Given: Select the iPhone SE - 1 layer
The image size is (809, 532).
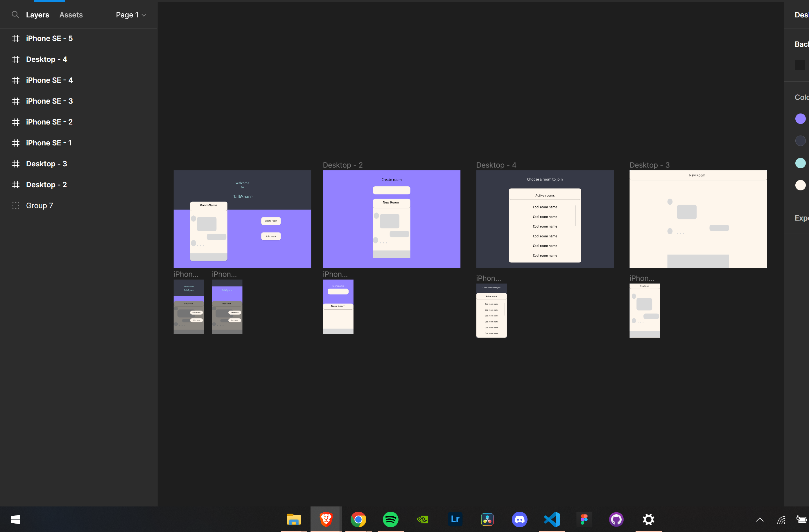Looking at the screenshot, I should point(49,143).
